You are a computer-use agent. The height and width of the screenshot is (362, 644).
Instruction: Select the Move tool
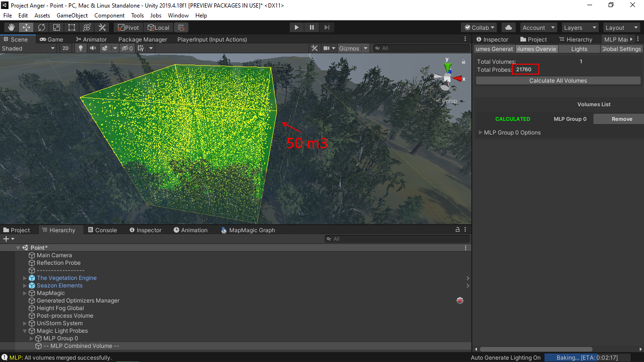click(x=26, y=27)
